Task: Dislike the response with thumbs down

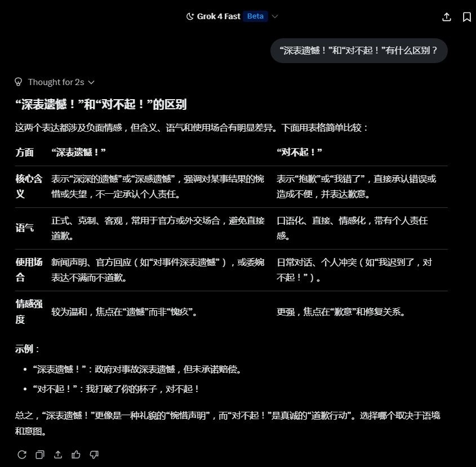Action: (x=94, y=454)
